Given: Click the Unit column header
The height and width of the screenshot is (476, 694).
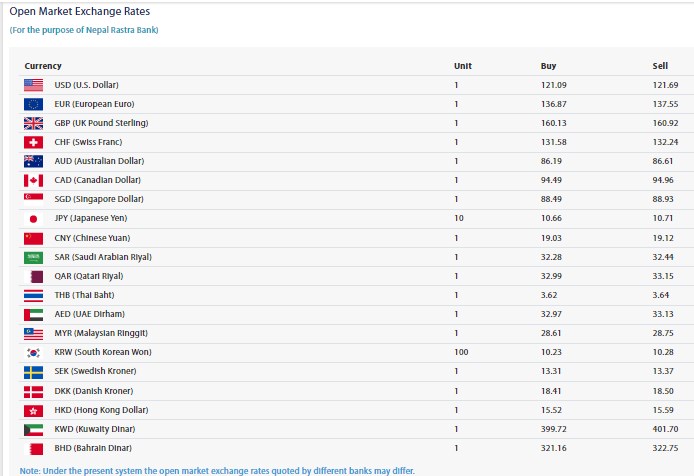Looking at the screenshot, I should pos(463,66).
